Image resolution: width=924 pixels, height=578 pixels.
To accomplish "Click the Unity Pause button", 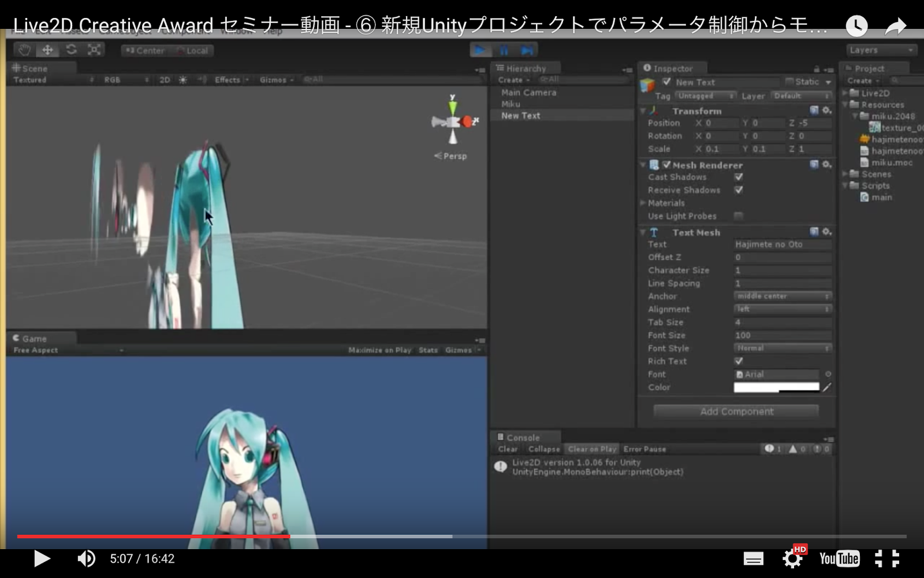I will click(x=504, y=50).
